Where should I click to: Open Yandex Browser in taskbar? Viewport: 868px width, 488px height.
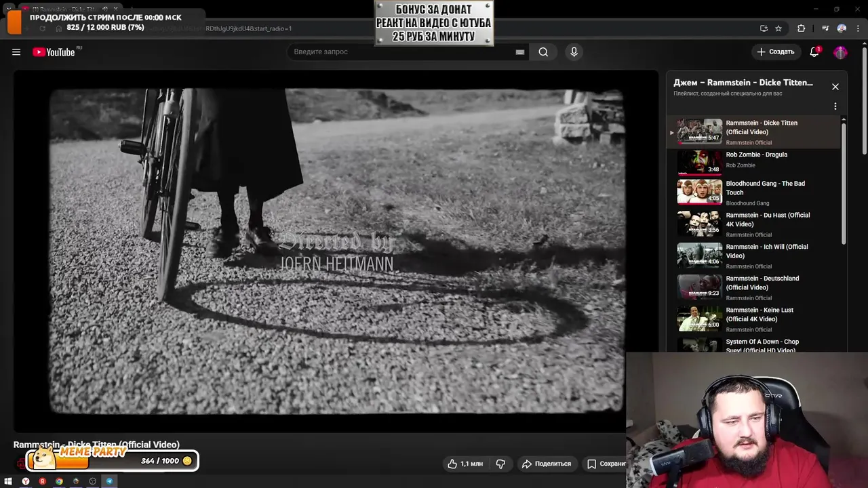[x=26, y=481]
